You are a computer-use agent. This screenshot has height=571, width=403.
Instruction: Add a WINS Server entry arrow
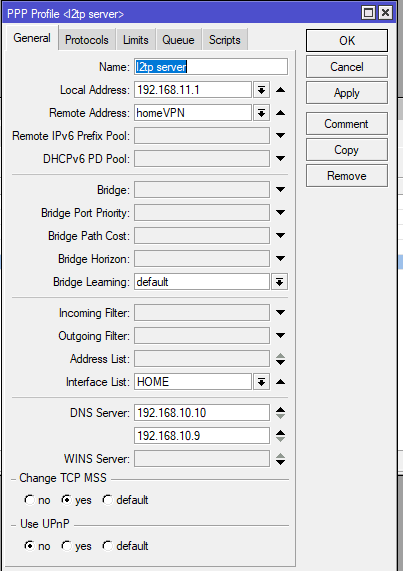(280, 462)
